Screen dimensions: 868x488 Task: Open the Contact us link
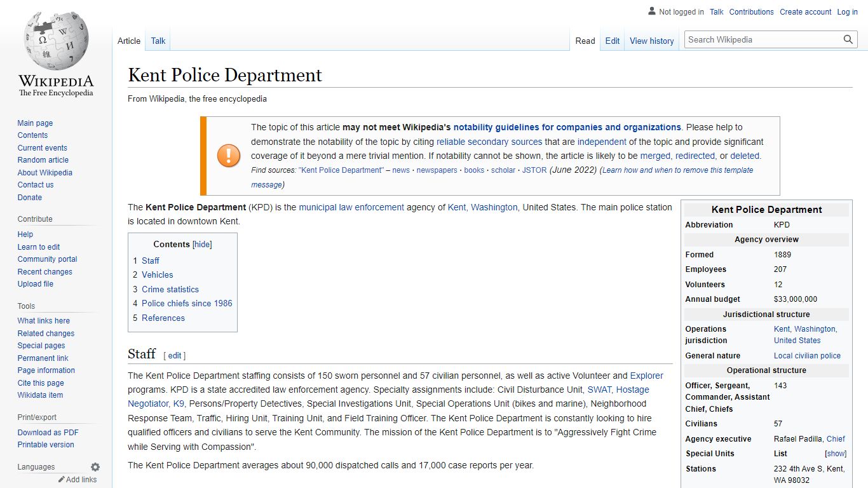[x=36, y=185]
